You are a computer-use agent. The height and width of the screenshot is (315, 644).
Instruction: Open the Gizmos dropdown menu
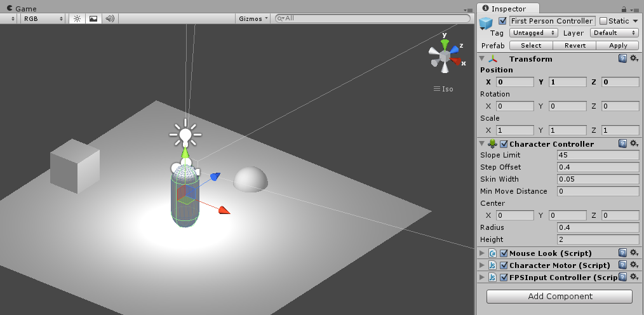(253, 18)
